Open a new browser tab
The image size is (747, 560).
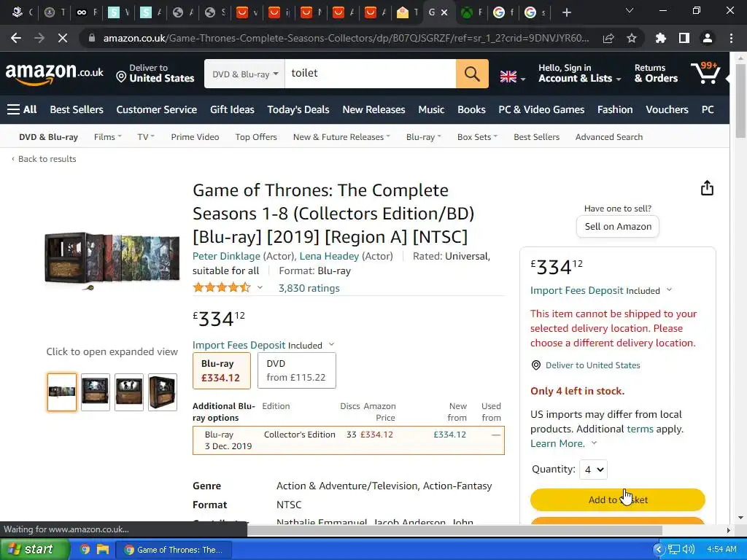click(x=566, y=13)
